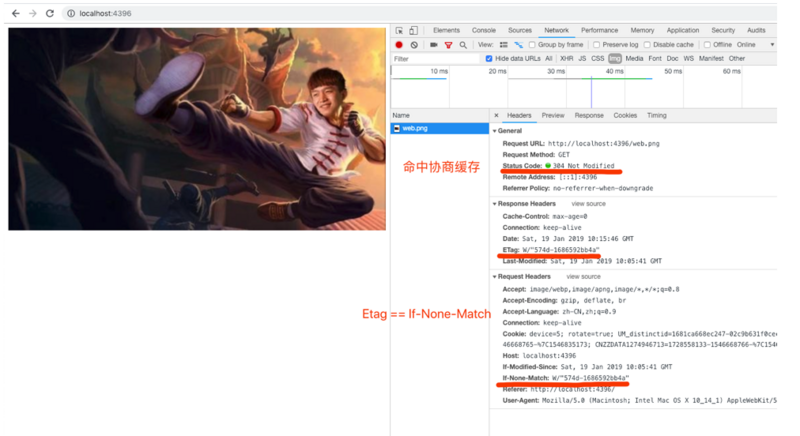Image resolution: width=800 pixels, height=436 pixels.
Task: Enable the Disable cache checkbox
Action: (647, 45)
